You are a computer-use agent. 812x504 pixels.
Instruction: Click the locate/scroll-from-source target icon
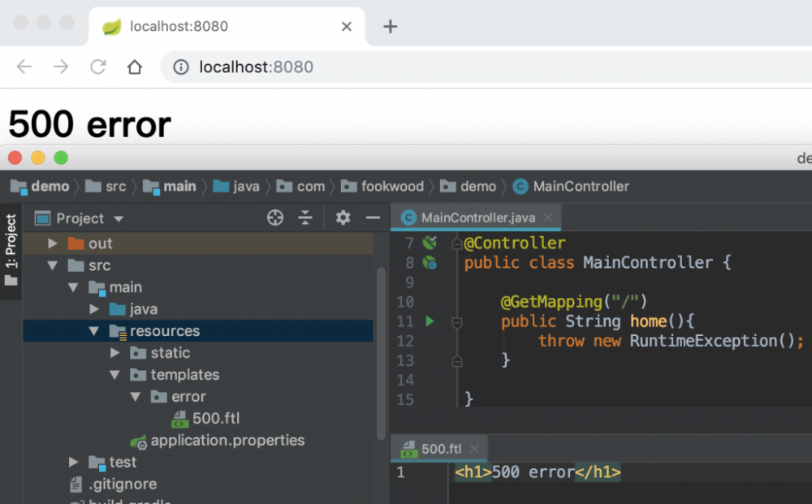pyautogui.click(x=275, y=218)
